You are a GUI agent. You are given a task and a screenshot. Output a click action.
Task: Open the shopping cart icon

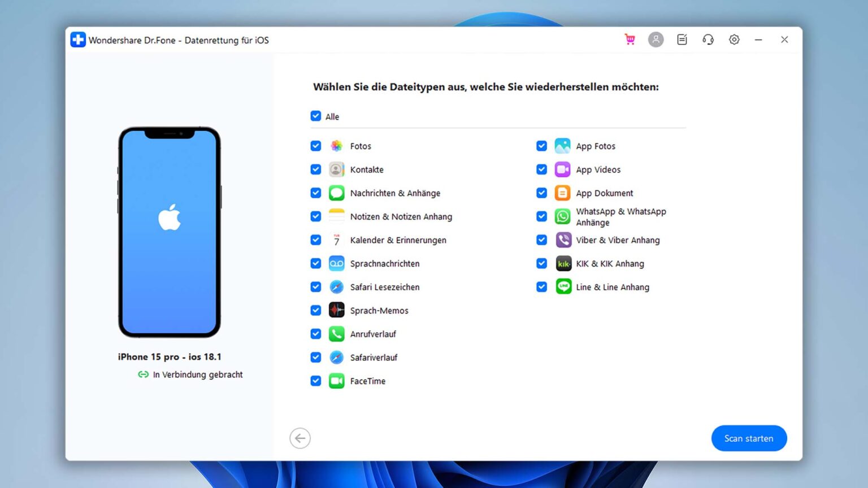630,40
